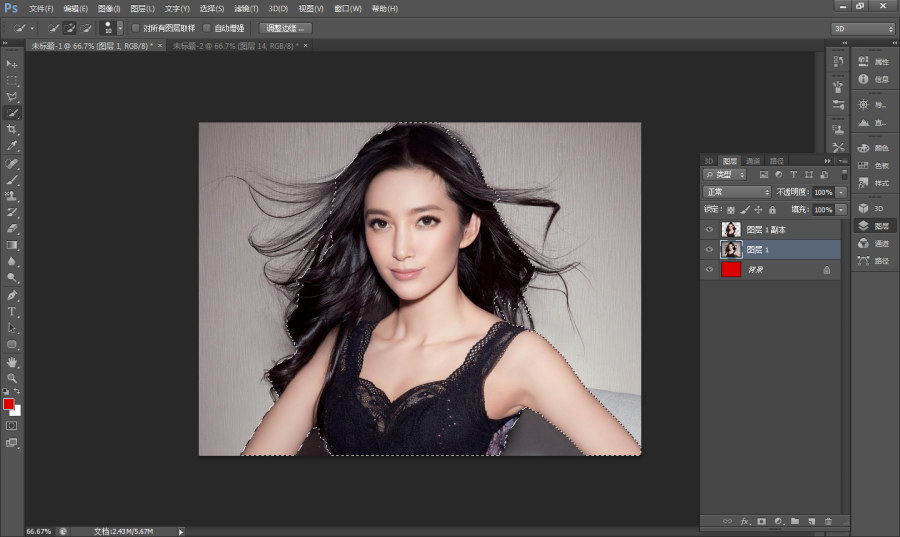Open the 不透明度 opacity dropdown arrow
The image size is (900, 537).
tap(841, 192)
